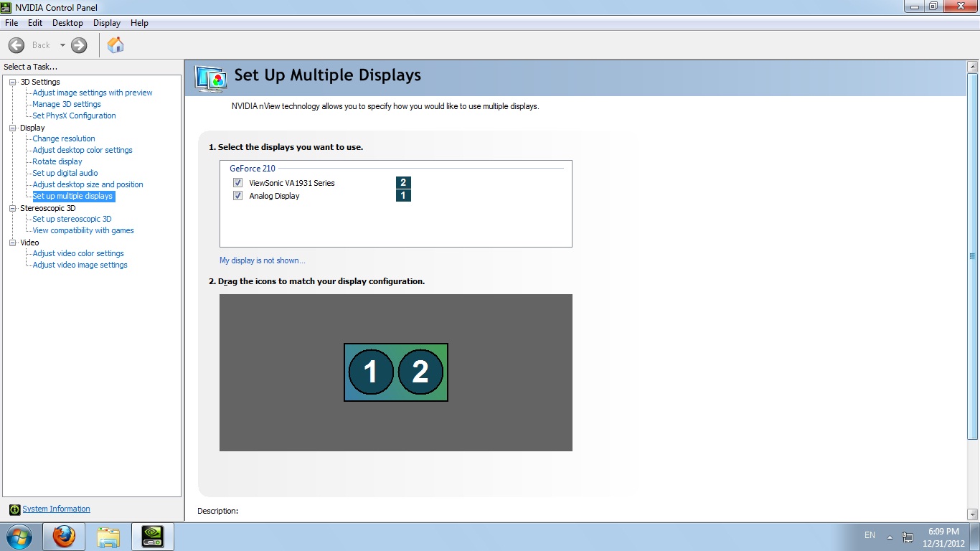Uncheck the Analog Display checkbox
This screenshot has width=980, height=551.
click(237, 195)
